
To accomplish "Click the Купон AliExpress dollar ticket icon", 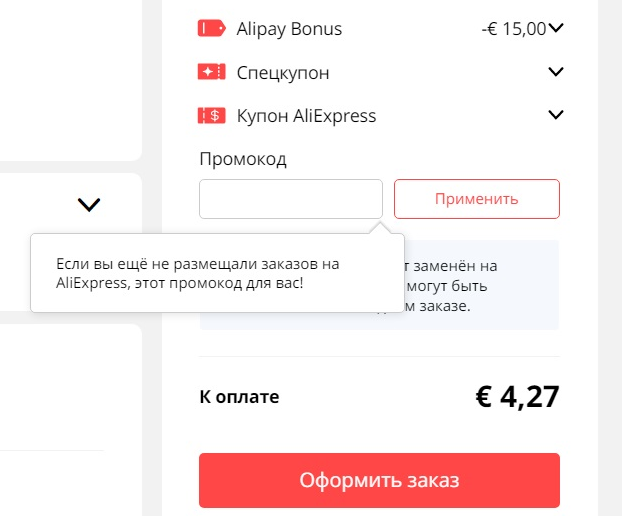I will pyautogui.click(x=211, y=116).
